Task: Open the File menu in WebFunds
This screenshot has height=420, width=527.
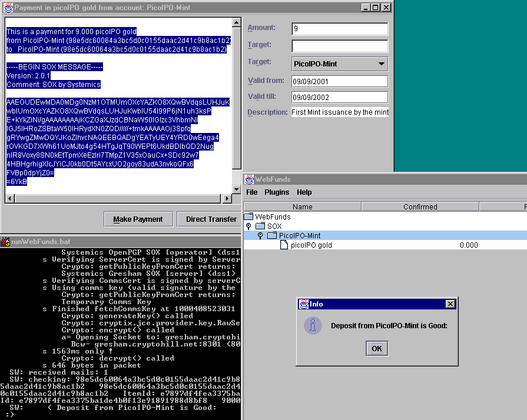Action: click(x=252, y=192)
